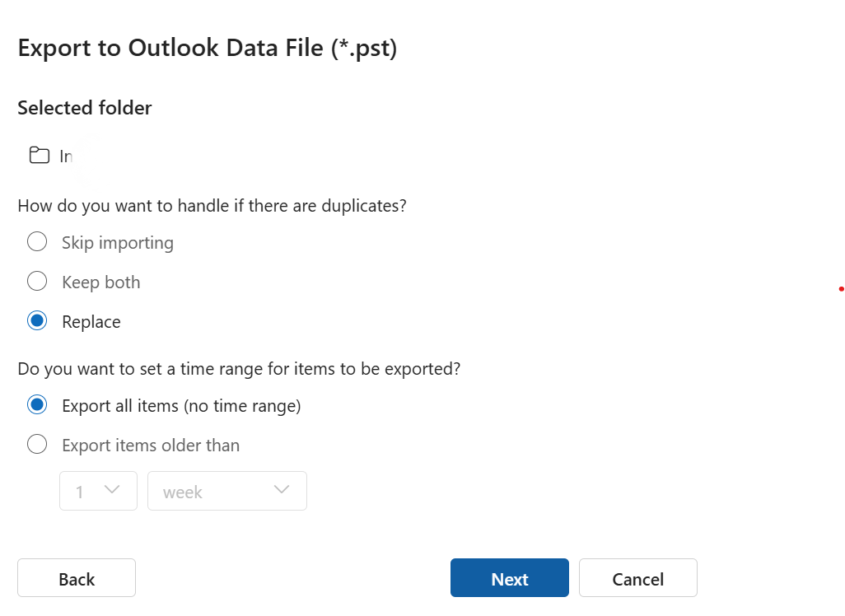Open the week time unit dropdown
This screenshot has height=616, width=845.
pyautogui.click(x=226, y=491)
